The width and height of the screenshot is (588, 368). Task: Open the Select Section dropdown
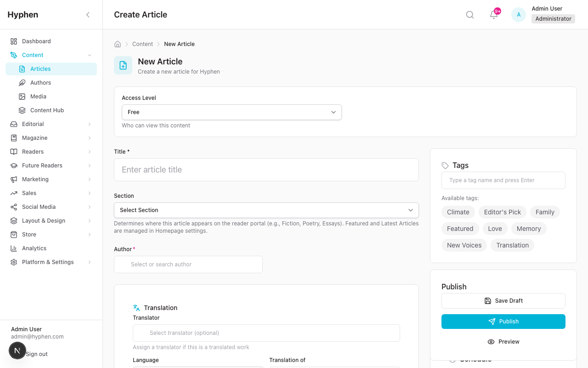[x=266, y=210]
